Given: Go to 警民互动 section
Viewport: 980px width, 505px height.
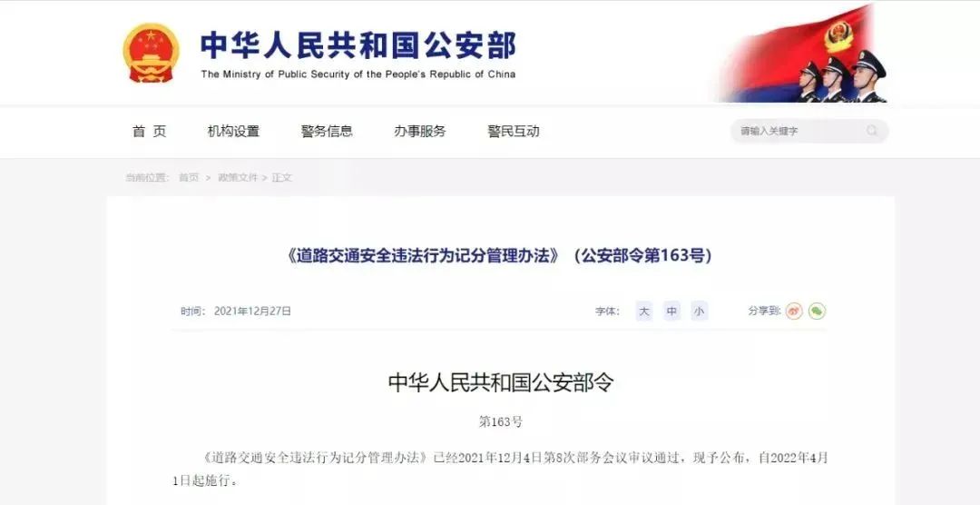Looking at the screenshot, I should [513, 132].
